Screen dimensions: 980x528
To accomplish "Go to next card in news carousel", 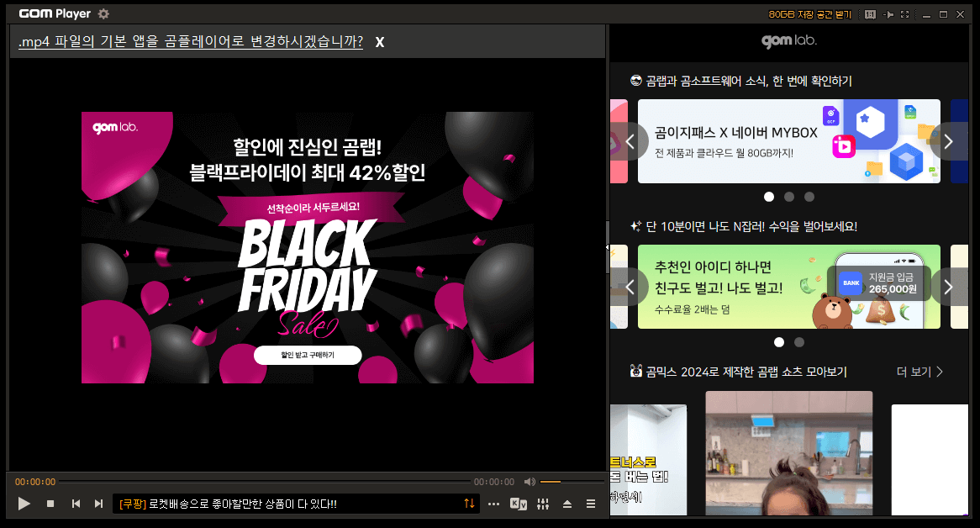I will click(948, 142).
